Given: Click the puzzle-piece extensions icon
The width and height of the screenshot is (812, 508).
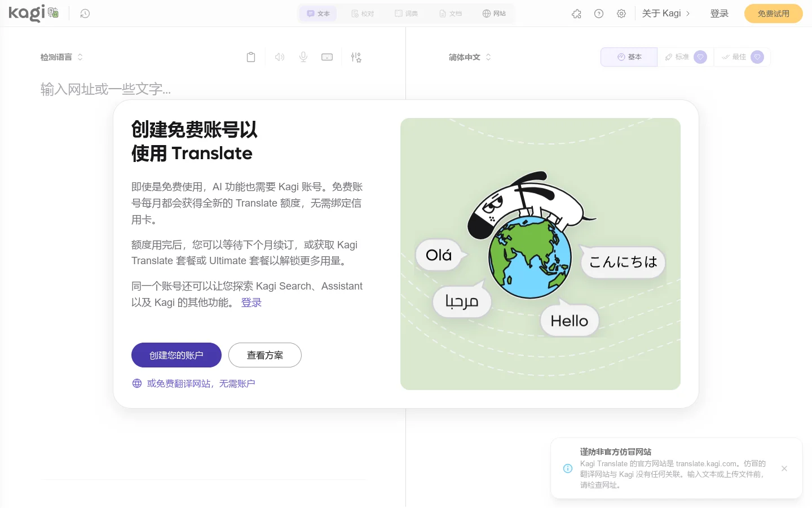Looking at the screenshot, I should pos(576,14).
